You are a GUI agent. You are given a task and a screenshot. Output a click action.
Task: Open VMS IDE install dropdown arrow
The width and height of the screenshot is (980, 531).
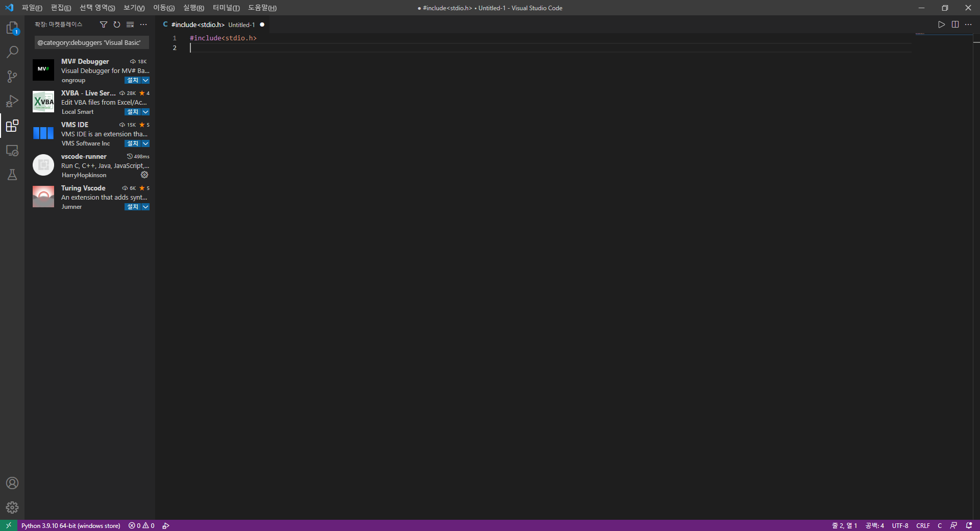click(x=145, y=143)
